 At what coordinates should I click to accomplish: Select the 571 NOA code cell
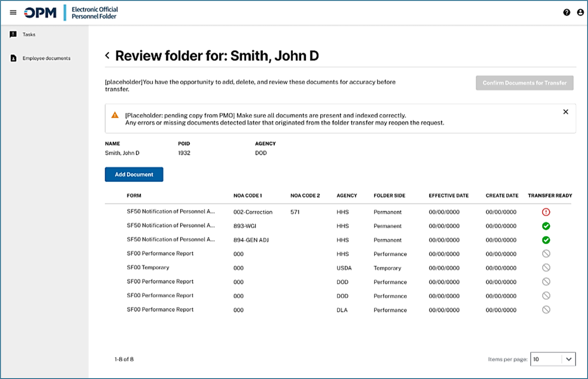coord(295,212)
